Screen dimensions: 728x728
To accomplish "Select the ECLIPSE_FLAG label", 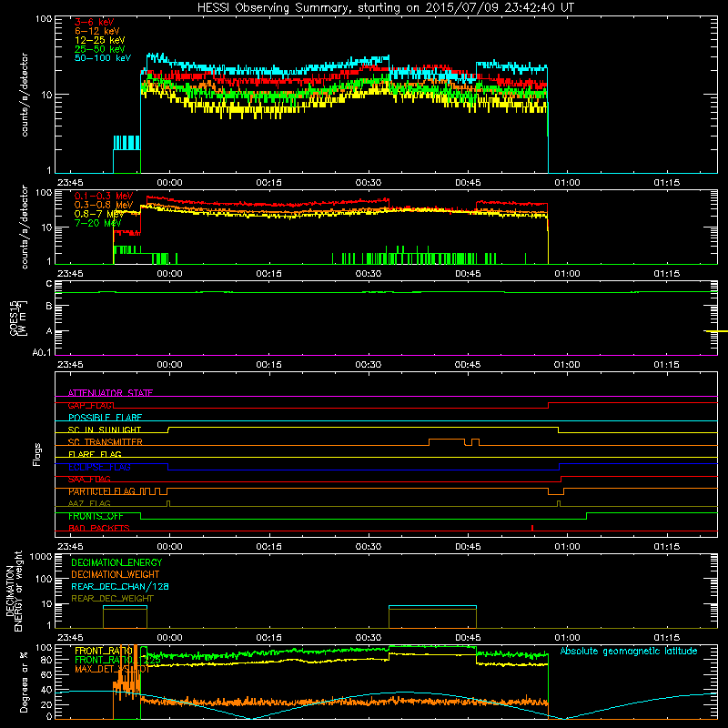I will click(99, 467).
